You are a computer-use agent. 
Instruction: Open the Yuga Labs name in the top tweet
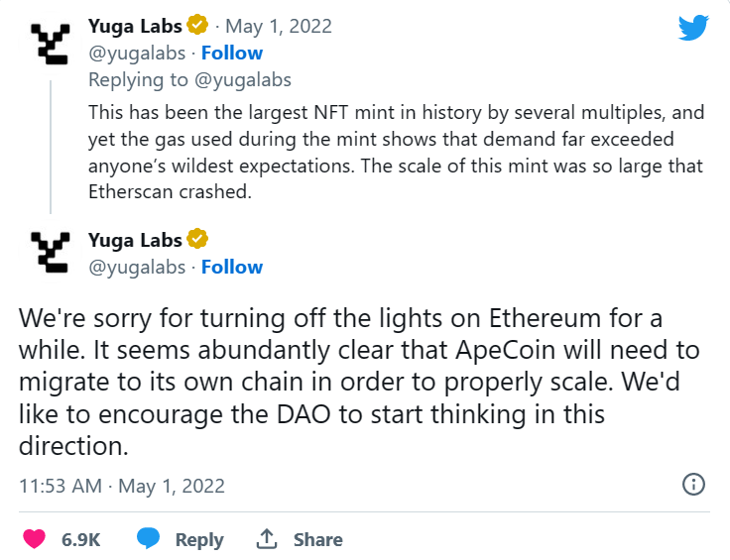pos(135,26)
